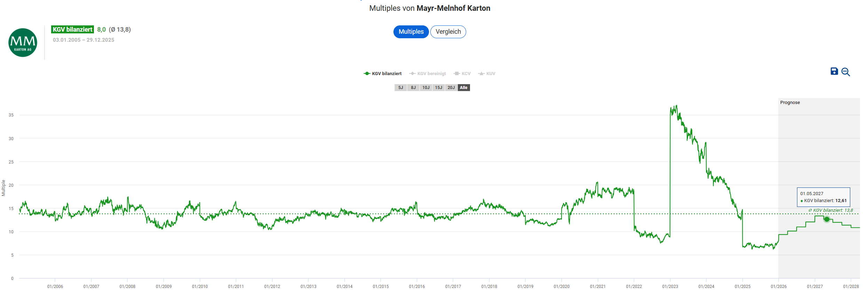Screen dimensions: 868x297
Task: Click the 01/2023 x-axis date label
Action: tap(670, 287)
